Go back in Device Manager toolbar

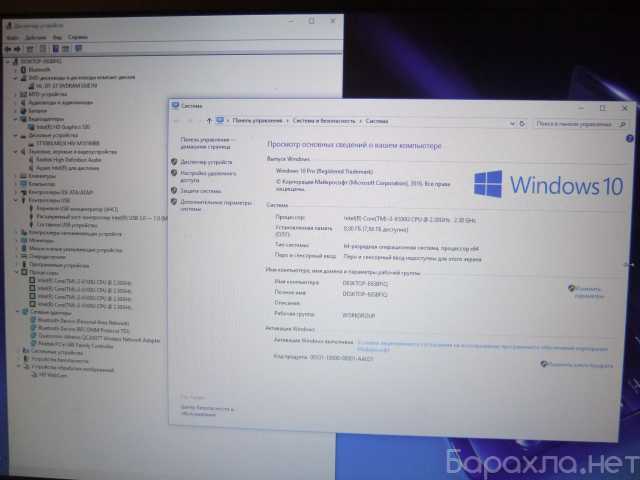click(x=8, y=49)
